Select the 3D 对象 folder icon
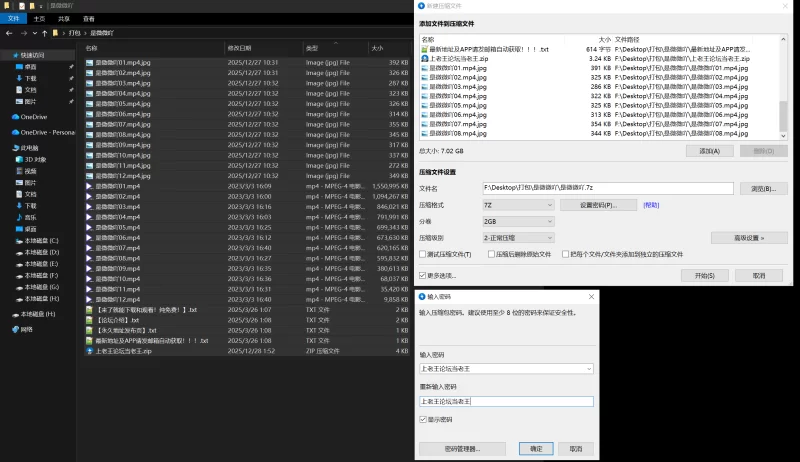 click(x=18, y=158)
